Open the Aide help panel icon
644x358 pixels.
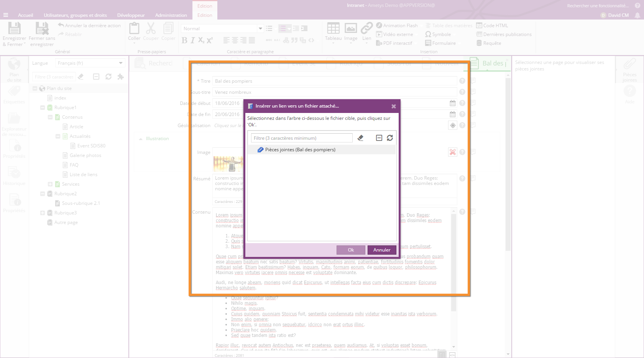pos(629,91)
